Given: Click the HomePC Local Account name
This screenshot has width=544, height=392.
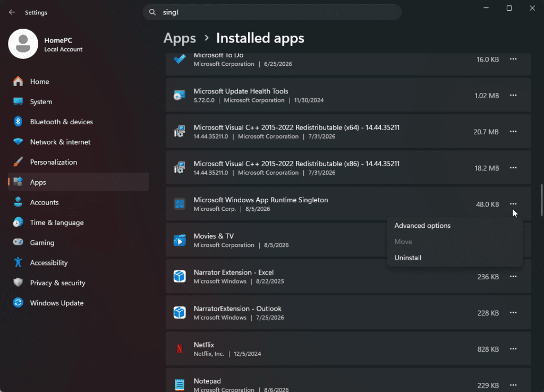Looking at the screenshot, I should point(63,45).
